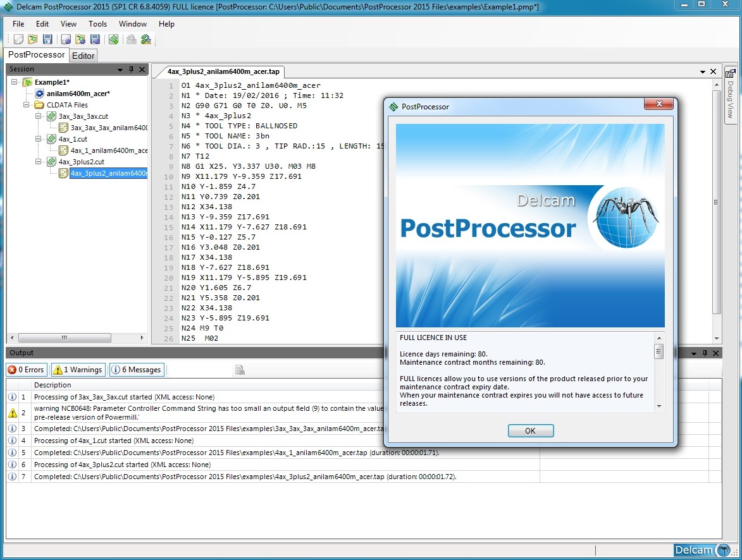Select the highlighted 4ax_3plus2_anilam6400 tree item
The height and width of the screenshot is (560, 742).
pyautogui.click(x=108, y=173)
